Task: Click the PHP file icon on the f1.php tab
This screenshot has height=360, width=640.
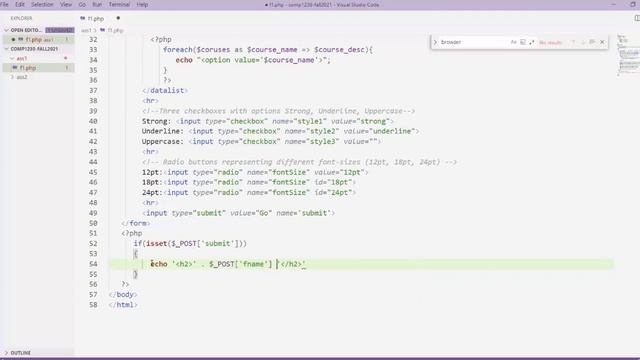Action: (83, 18)
